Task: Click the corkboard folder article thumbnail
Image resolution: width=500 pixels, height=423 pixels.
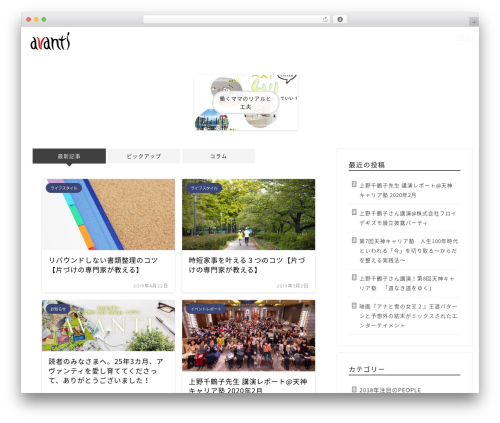Action: (108, 214)
